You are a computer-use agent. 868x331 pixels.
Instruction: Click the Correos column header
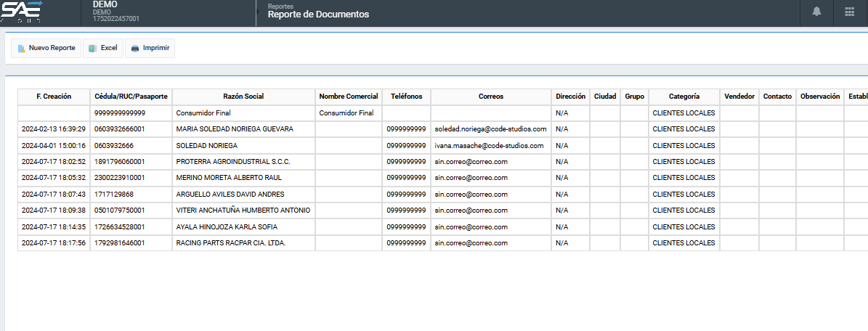tap(490, 97)
